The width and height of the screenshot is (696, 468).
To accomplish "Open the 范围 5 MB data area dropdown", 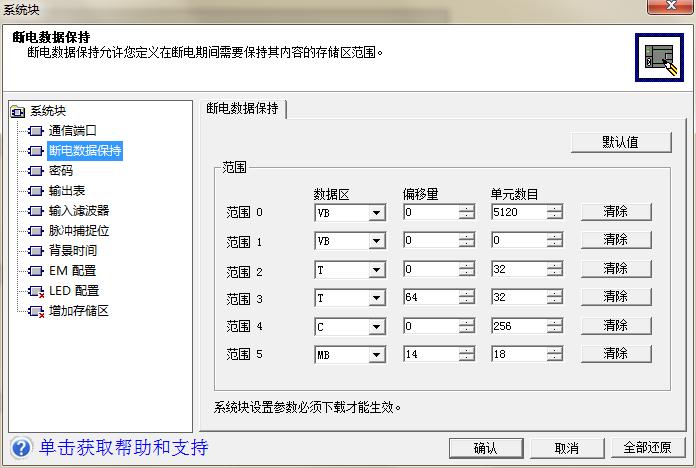I will point(376,354).
